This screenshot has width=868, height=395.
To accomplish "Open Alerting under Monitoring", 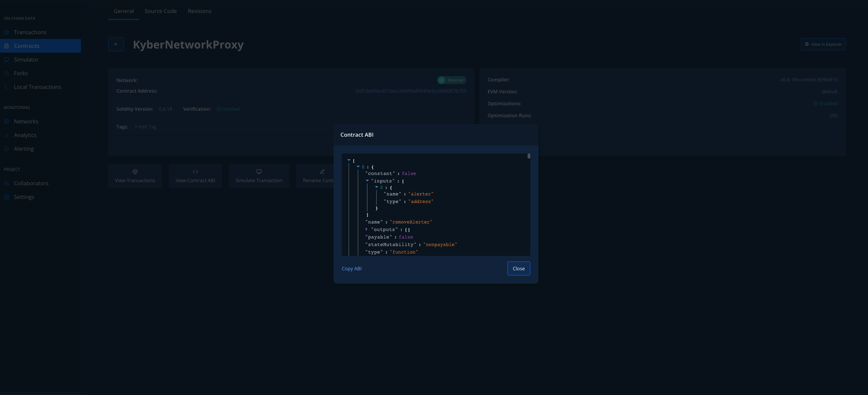I will tap(40, 149).
